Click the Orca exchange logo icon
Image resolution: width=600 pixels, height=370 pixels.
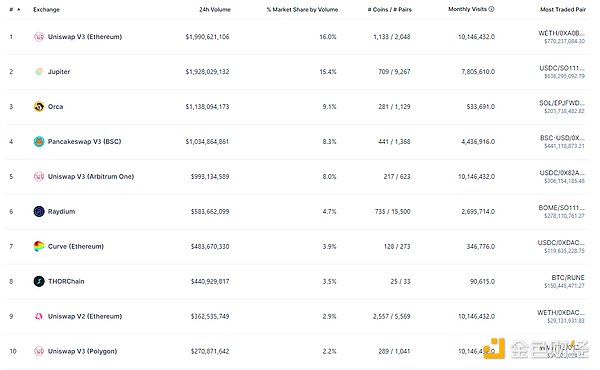click(39, 106)
